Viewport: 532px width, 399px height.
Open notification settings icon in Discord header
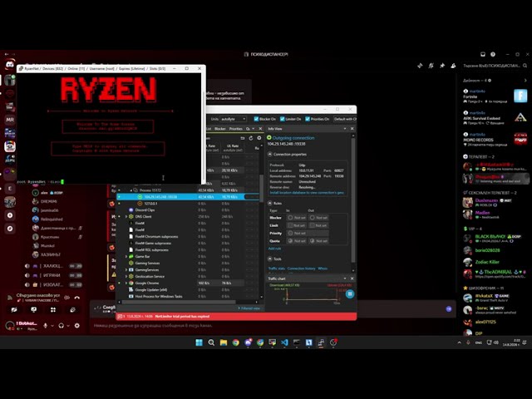click(x=431, y=66)
